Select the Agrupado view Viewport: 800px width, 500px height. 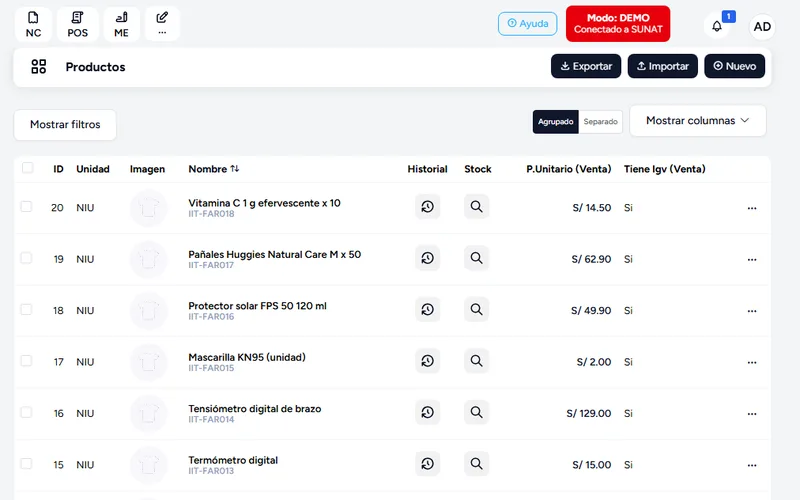(x=556, y=122)
